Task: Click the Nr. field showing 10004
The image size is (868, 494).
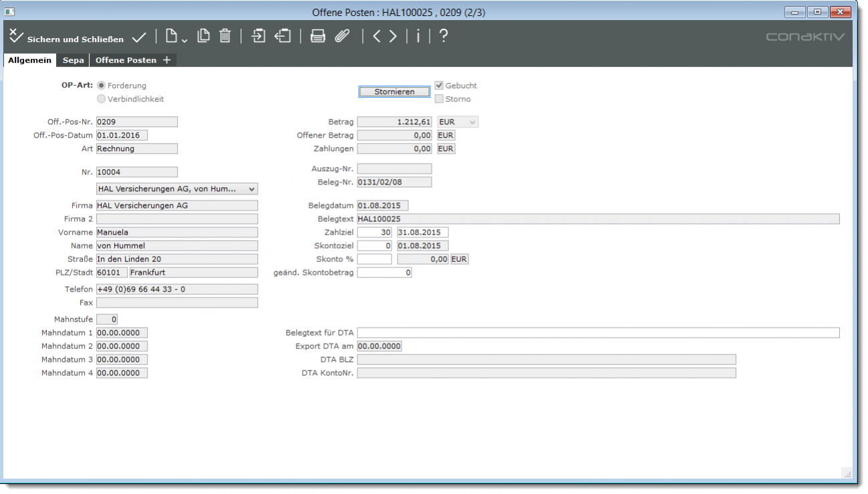Action: click(137, 172)
